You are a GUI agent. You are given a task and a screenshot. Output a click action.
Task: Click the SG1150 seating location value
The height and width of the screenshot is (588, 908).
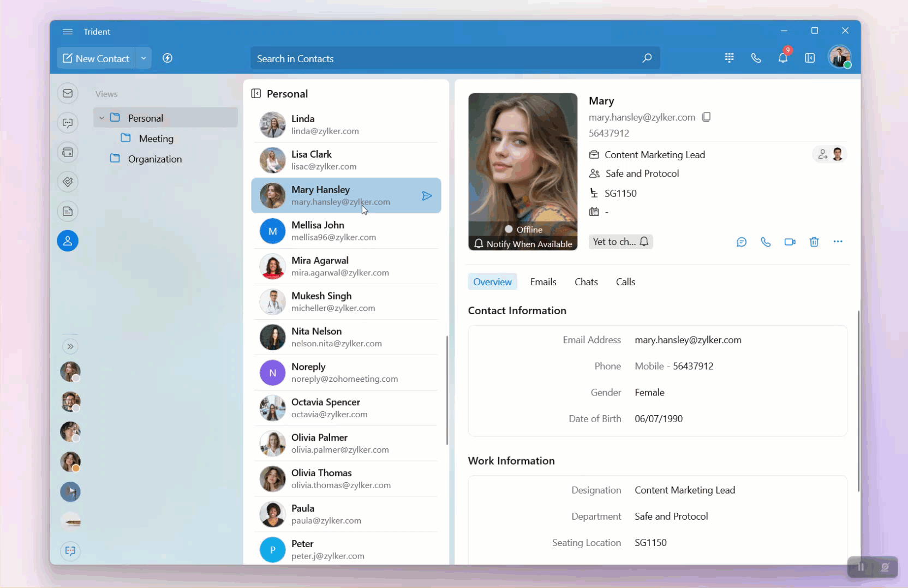click(650, 542)
